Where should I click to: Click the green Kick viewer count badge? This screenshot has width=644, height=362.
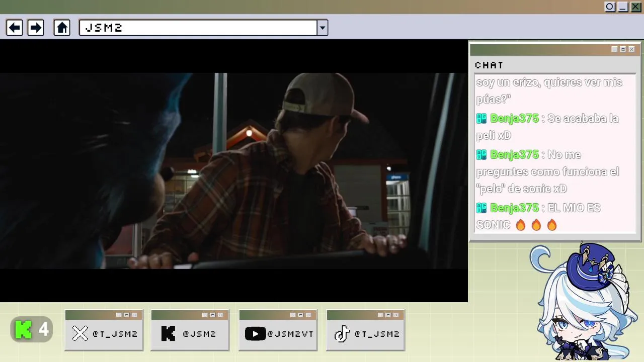pos(32,330)
